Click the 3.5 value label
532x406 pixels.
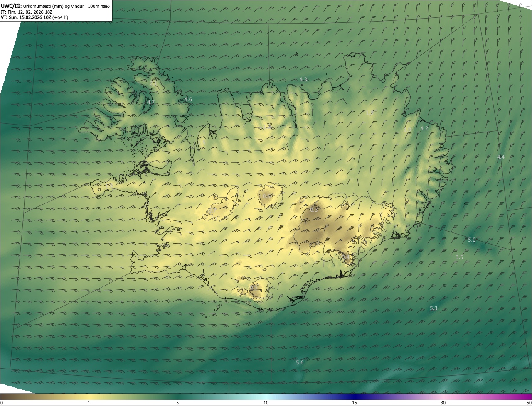coord(459,257)
